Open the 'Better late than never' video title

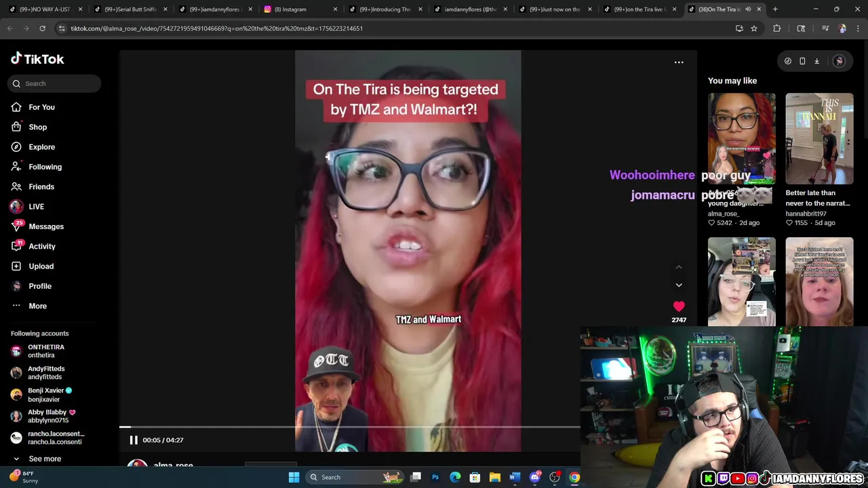817,198
